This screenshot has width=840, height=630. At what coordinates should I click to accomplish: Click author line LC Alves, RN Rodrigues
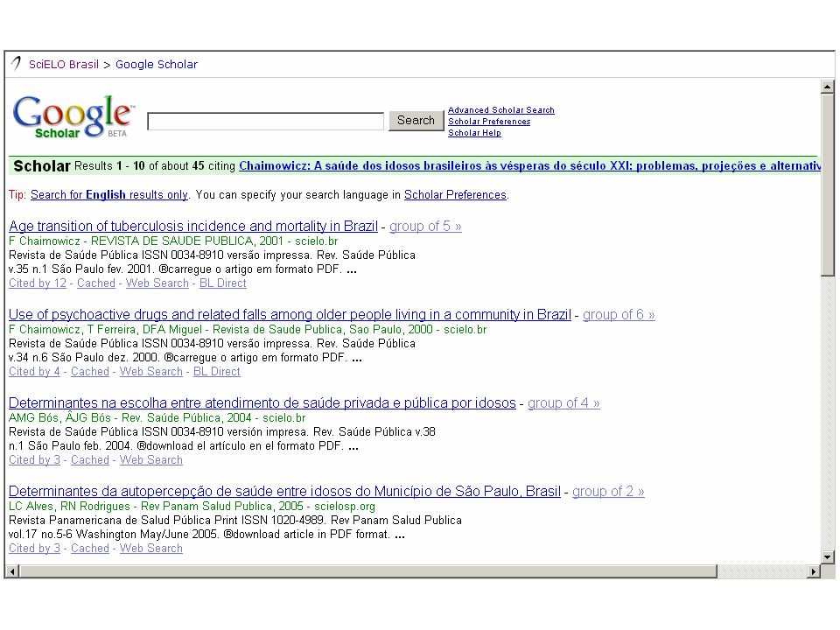tap(192, 507)
